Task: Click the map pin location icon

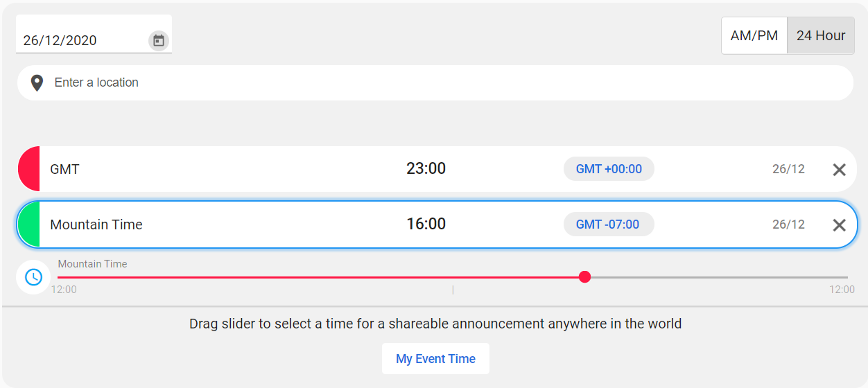Action: pyautogui.click(x=37, y=83)
